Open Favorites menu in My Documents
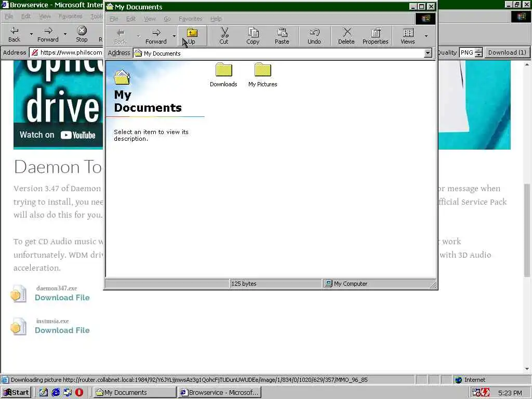Screen dimensions: 532x399 (190, 19)
